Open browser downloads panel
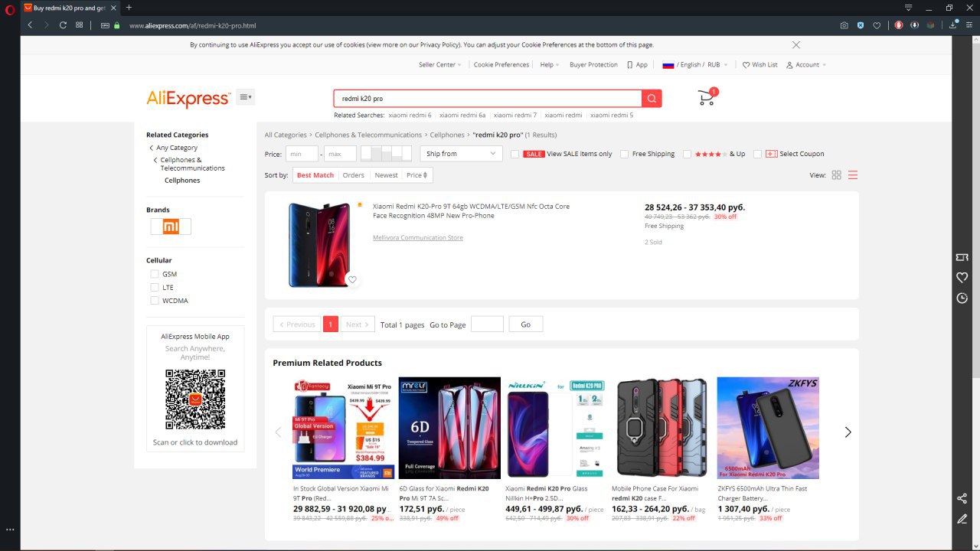 pyautogui.click(x=953, y=25)
